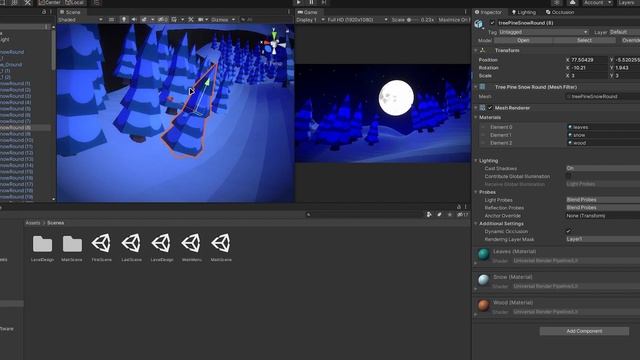Click the Pause button in the top toolbar

(x=311, y=2)
